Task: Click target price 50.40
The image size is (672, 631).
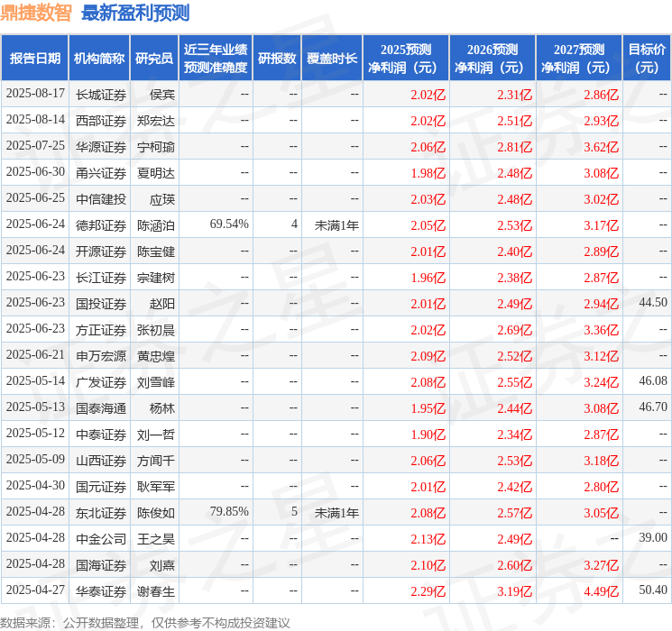Action: (x=653, y=590)
